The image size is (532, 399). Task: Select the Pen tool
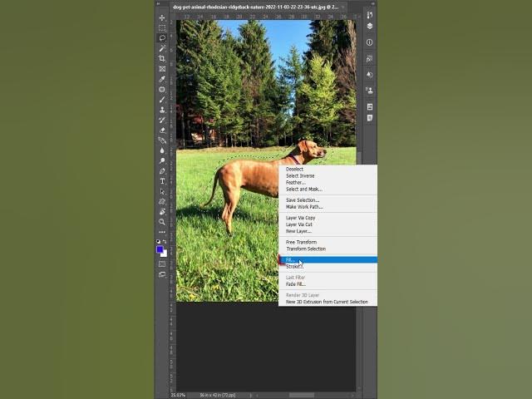click(162, 171)
